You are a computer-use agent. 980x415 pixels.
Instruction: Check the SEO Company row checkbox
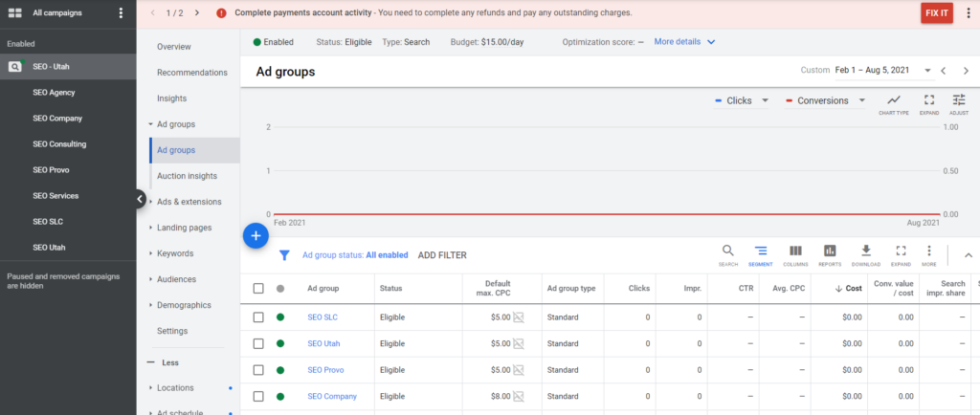(258, 396)
